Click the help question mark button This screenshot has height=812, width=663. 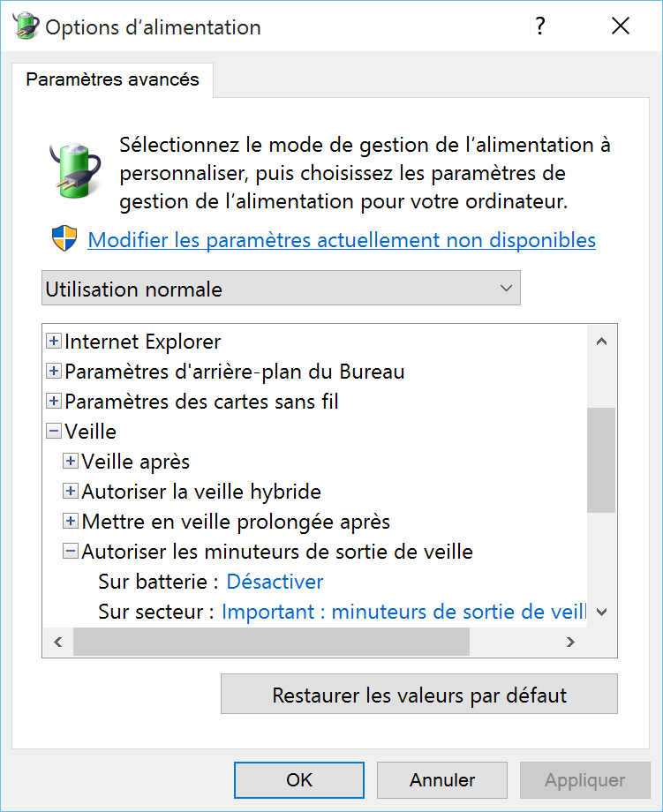pos(540,26)
